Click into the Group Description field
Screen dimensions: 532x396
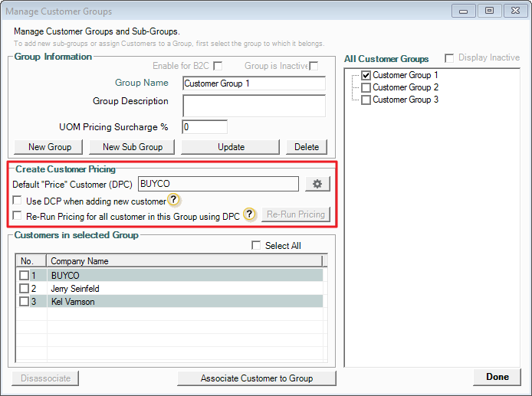[254, 106]
